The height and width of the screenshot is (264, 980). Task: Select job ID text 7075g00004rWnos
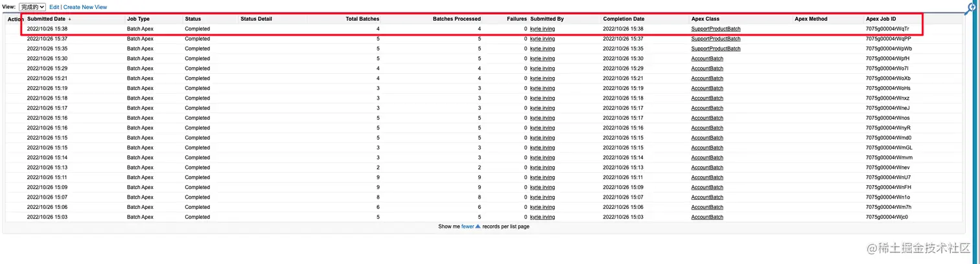888,118
